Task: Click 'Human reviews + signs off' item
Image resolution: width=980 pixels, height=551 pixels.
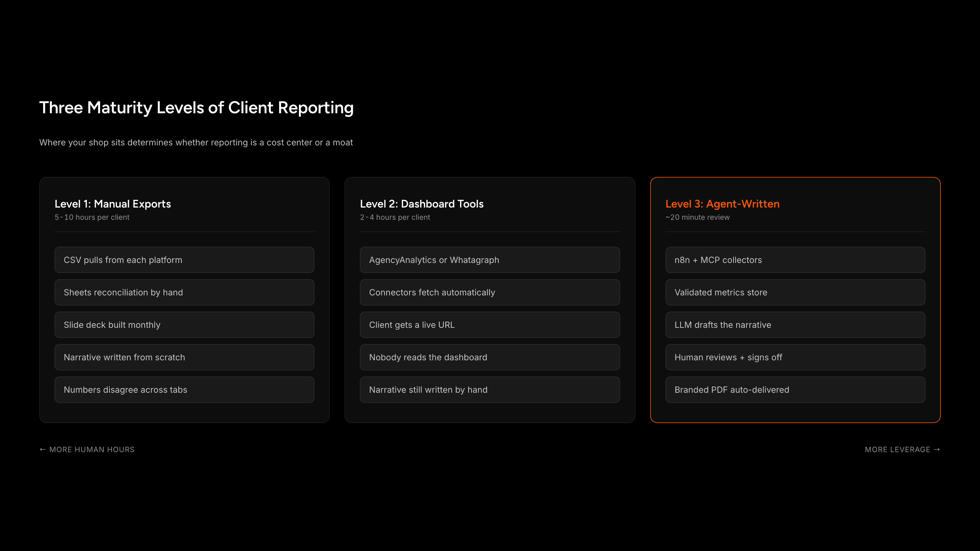Action: pyautogui.click(x=795, y=357)
